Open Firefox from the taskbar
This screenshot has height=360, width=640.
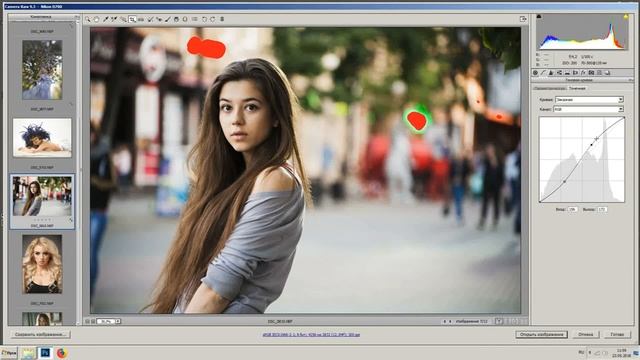[x=62, y=353]
